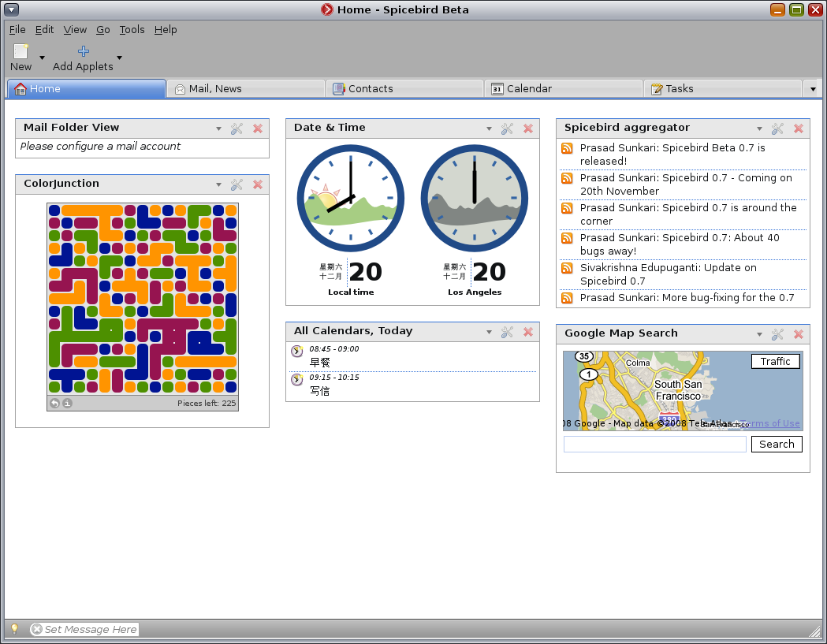
Task: Click RSS icon beside Sivakrishna Edupuganti item
Action: click(x=567, y=269)
